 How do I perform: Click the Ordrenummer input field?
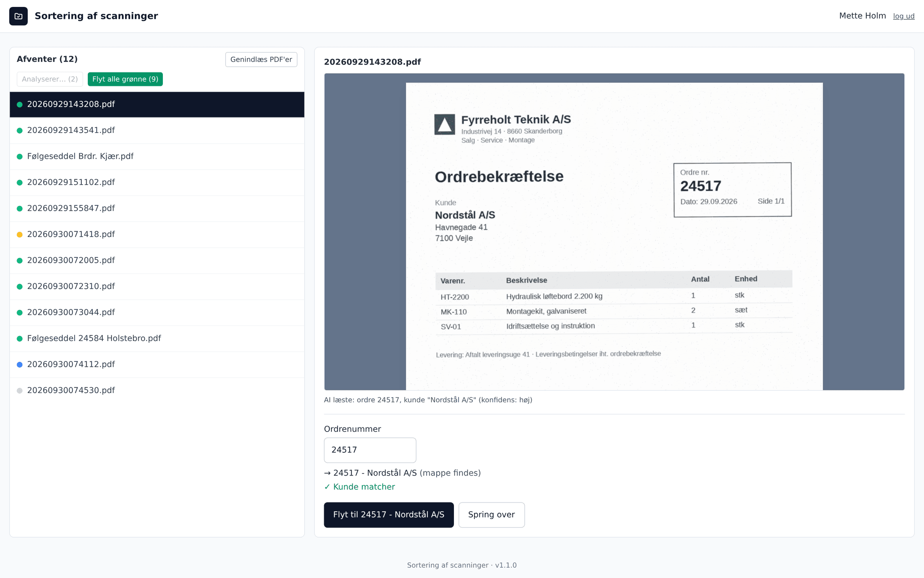[370, 450]
